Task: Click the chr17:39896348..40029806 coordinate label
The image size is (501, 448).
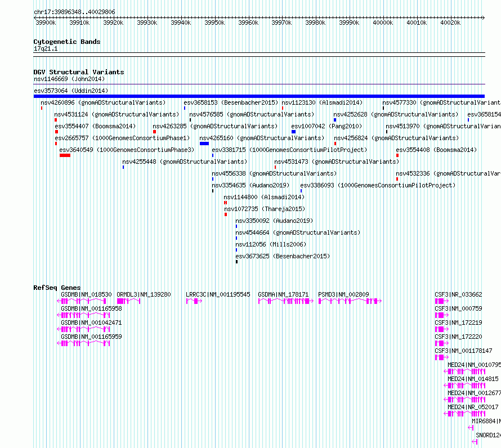Action: point(74,12)
